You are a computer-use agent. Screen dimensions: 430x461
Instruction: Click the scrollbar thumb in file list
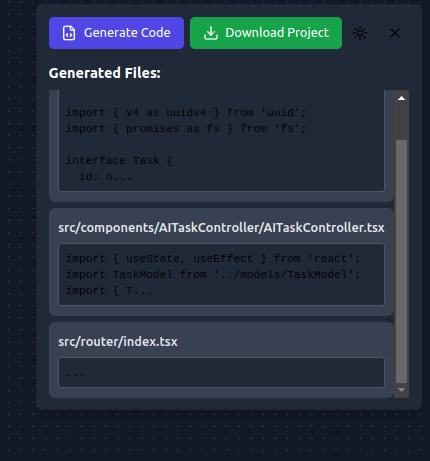(401, 262)
